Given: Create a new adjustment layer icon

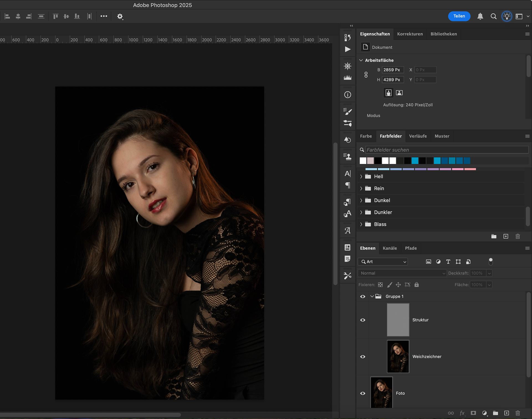Looking at the screenshot, I should (x=484, y=413).
